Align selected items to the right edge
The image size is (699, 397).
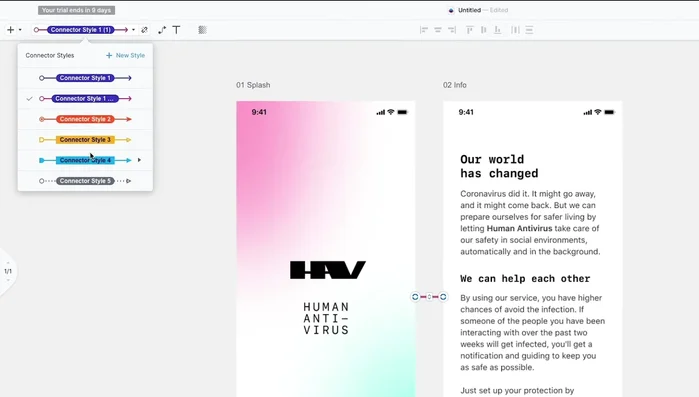tap(452, 30)
